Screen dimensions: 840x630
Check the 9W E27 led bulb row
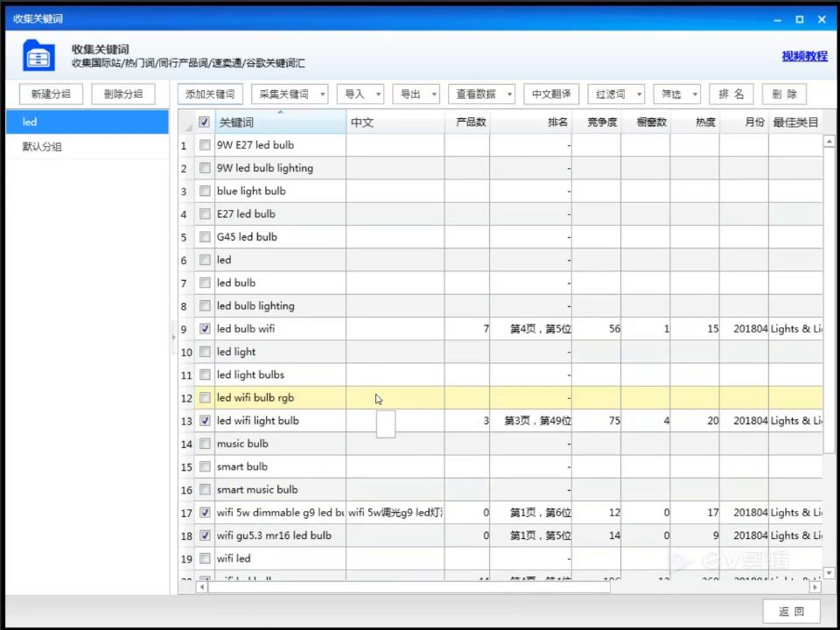(205, 144)
